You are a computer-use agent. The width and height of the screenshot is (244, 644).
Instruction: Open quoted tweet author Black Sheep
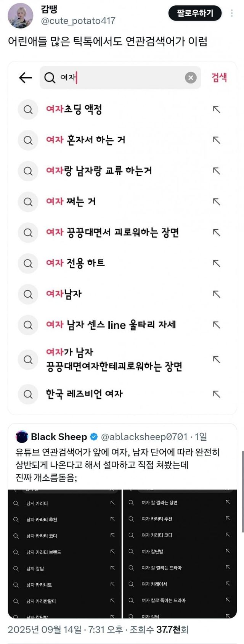click(59, 437)
